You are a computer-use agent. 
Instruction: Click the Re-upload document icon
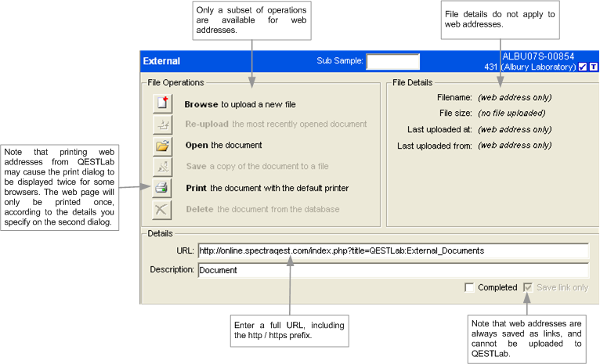pyautogui.click(x=161, y=124)
